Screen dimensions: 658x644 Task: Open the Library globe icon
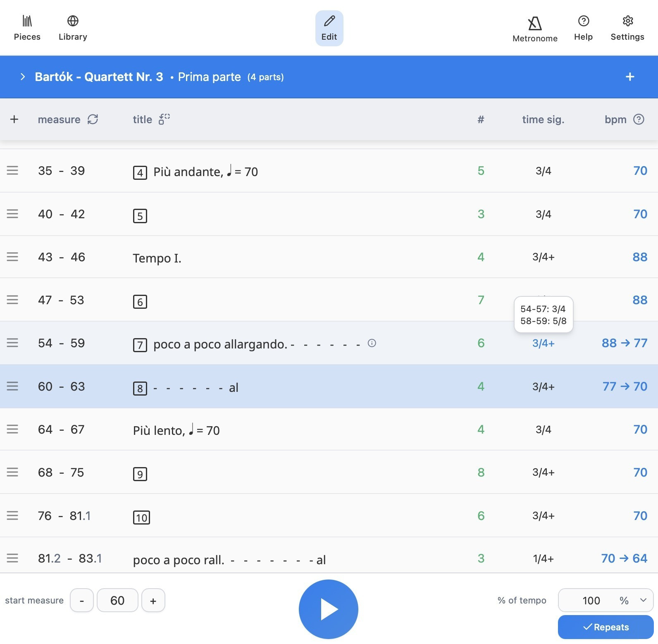tap(73, 28)
